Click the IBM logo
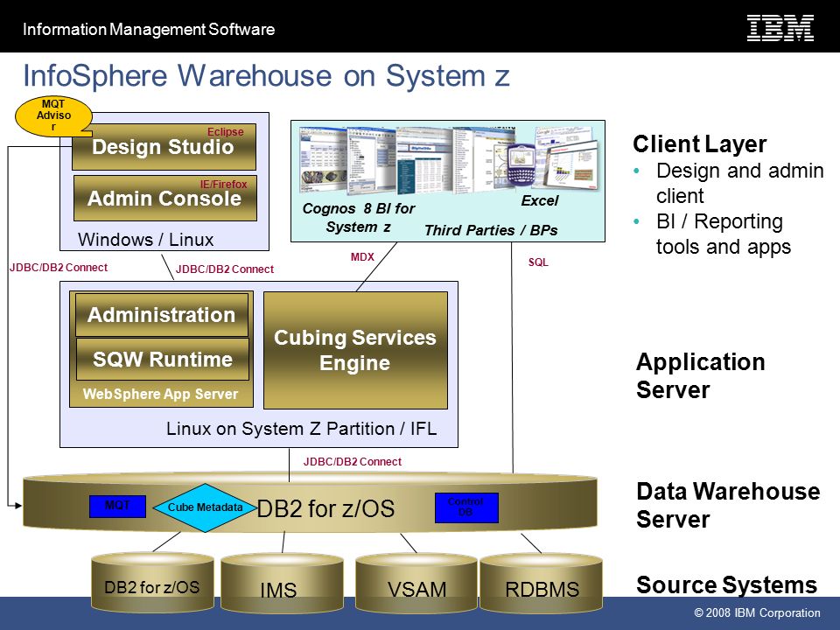 coord(780,28)
